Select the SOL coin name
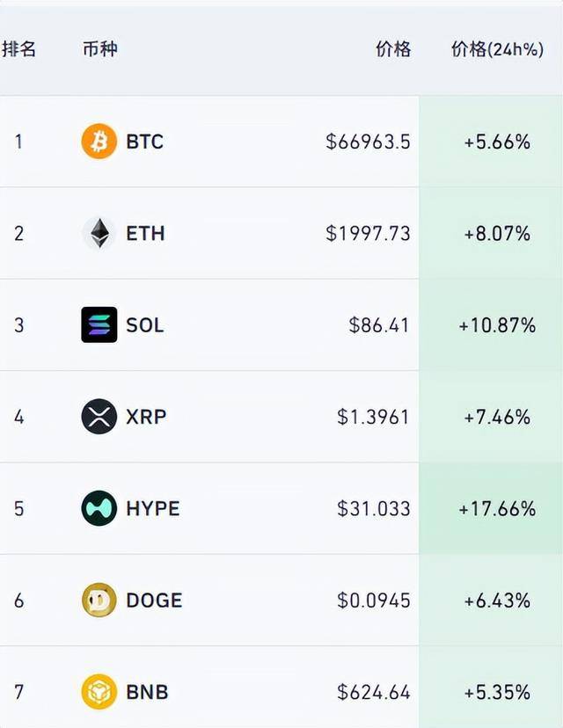 click(145, 325)
